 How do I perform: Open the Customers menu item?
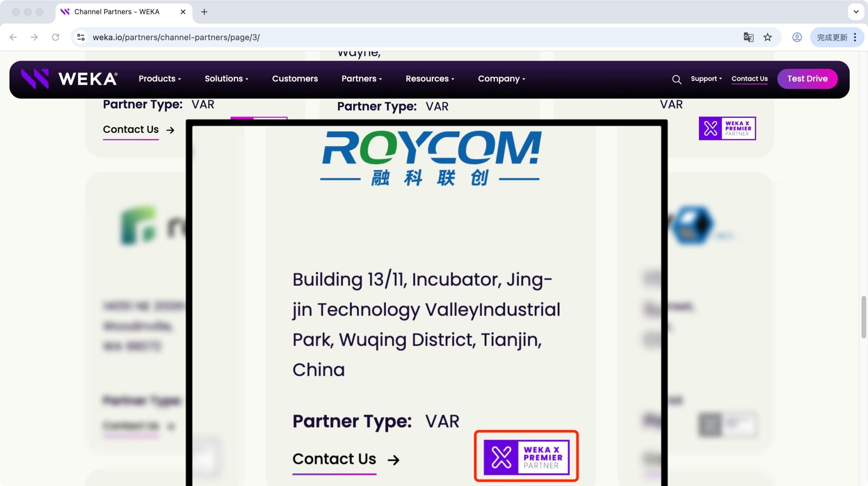(295, 79)
